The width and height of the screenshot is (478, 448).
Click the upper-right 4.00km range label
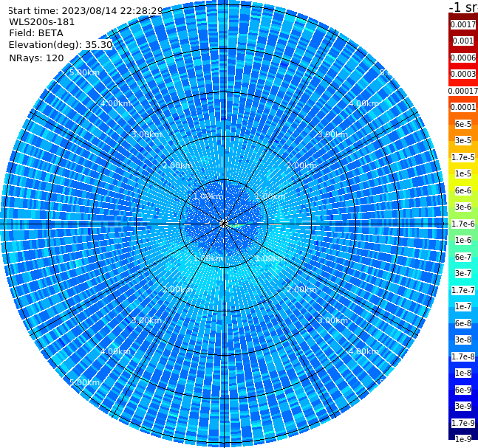point(364,103)
